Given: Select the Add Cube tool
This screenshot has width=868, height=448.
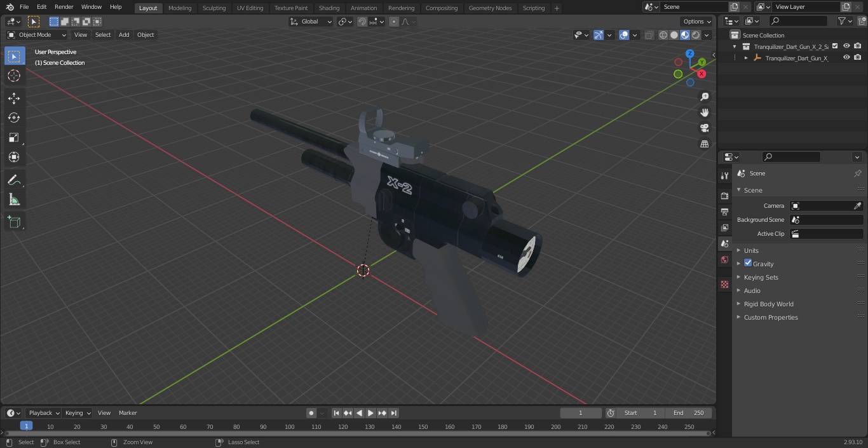Looking at the screenshot, I should [14, 222].
